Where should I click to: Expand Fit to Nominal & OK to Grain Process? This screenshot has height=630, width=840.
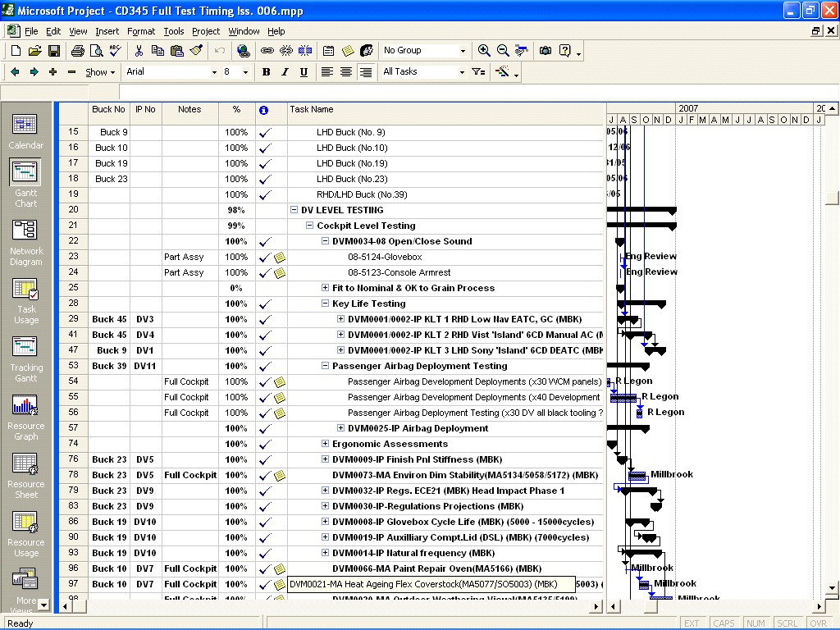click(325, 288)
